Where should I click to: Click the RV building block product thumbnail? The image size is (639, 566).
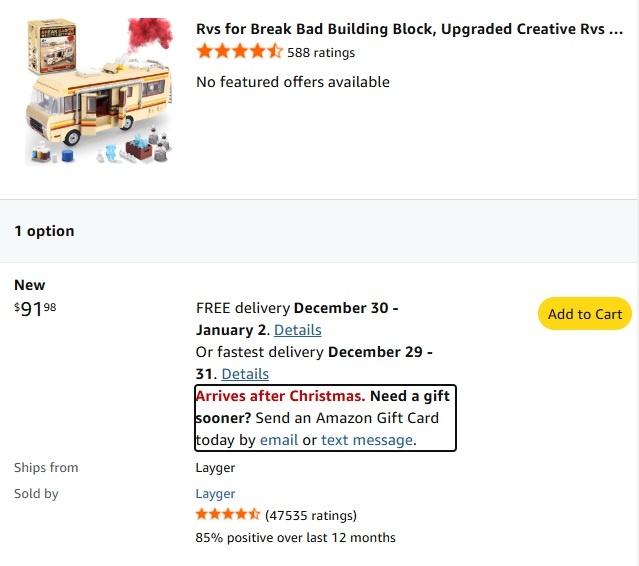click(99, 91)
